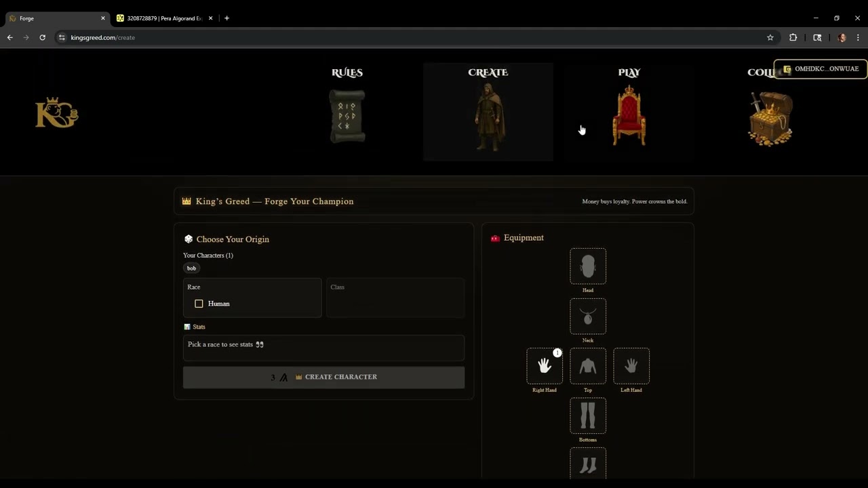Check the Human race checkbox
The width and height of the screenshot is (868, 488).
tap(199, 304)
